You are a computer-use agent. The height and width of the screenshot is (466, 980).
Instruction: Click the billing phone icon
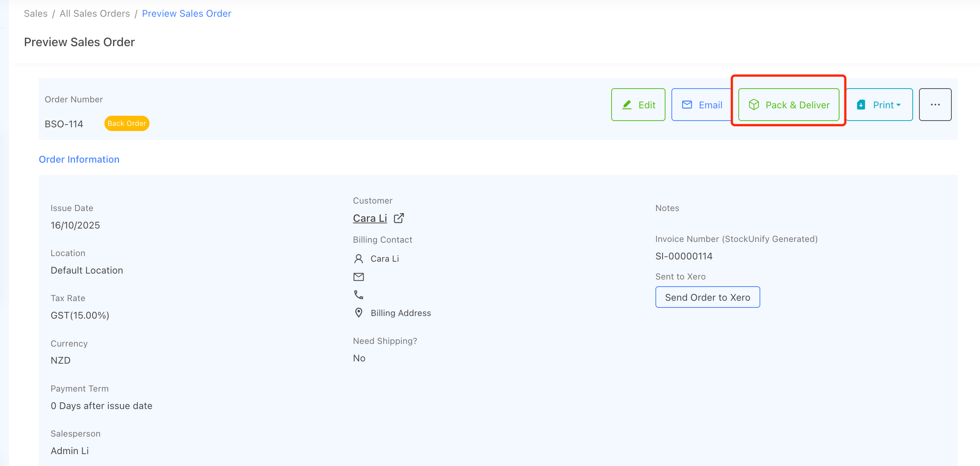[x=358, y=295]
